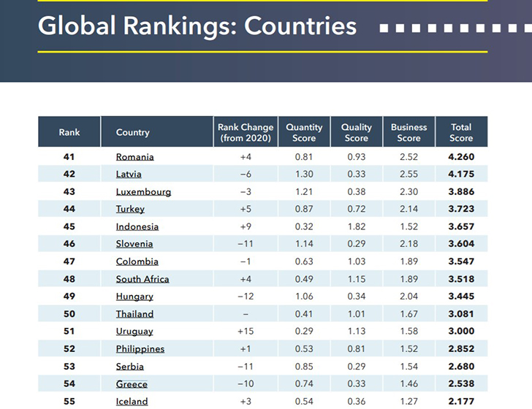Click the Rank column header
Screen dimensions: 532x409
tap(69, 132)
